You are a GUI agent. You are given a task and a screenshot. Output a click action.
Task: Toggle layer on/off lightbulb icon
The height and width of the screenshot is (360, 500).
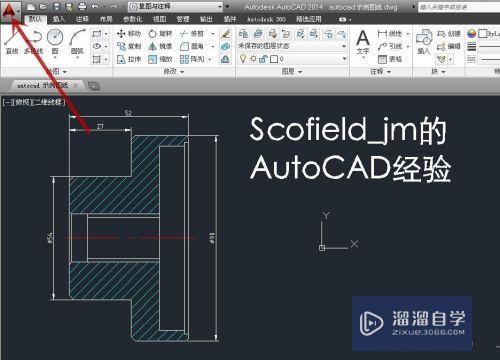coord(243,59)
